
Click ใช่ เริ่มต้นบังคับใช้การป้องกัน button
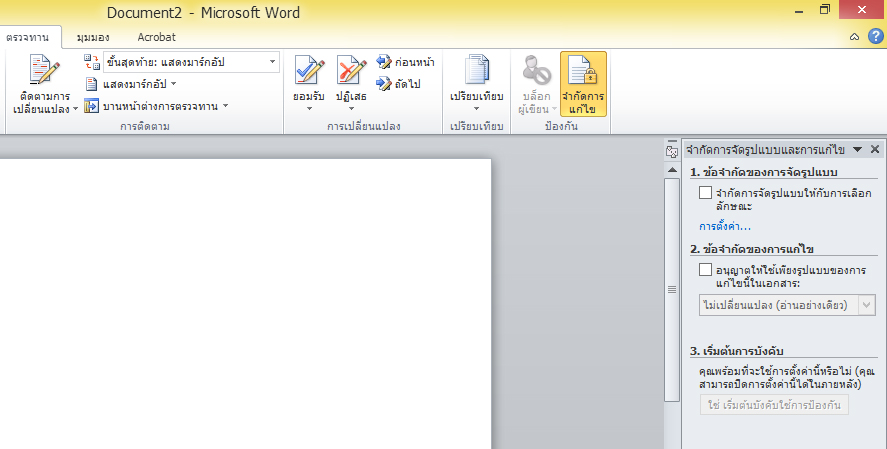(774, 405)
